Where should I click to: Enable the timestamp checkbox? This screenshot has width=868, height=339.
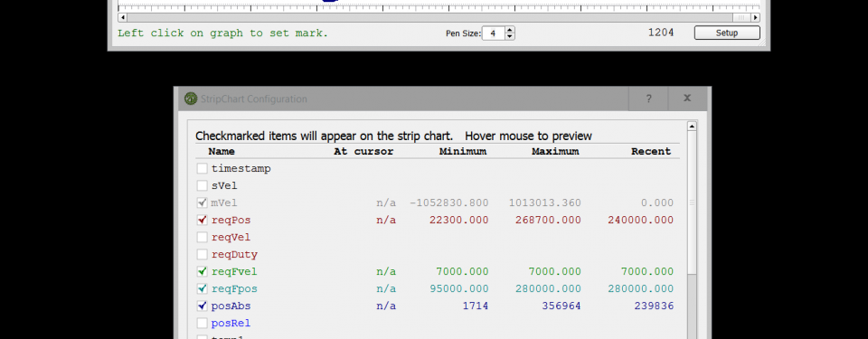(x=202, y=168)
